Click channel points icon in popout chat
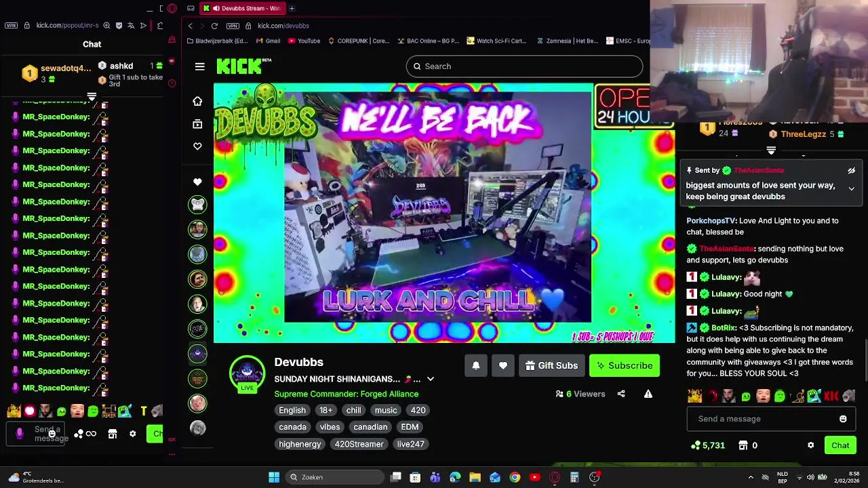The image size is (868, 488). (79, 434)
